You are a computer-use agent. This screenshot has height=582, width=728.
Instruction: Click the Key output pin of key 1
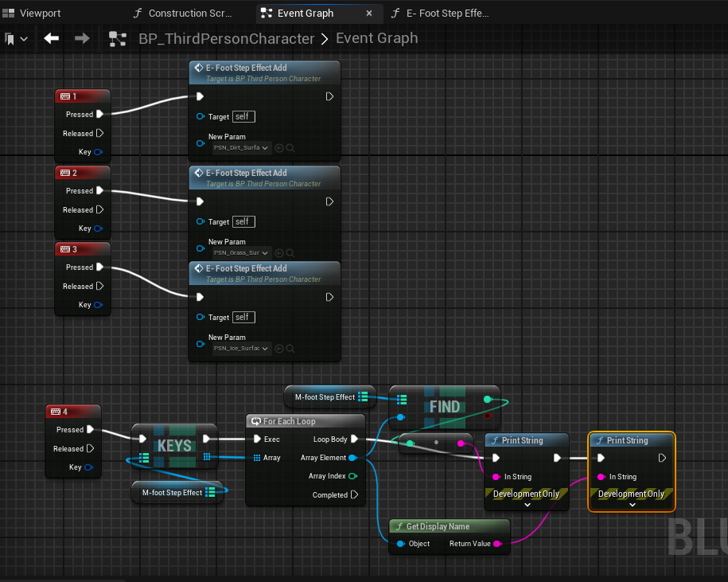coord(98,152)
